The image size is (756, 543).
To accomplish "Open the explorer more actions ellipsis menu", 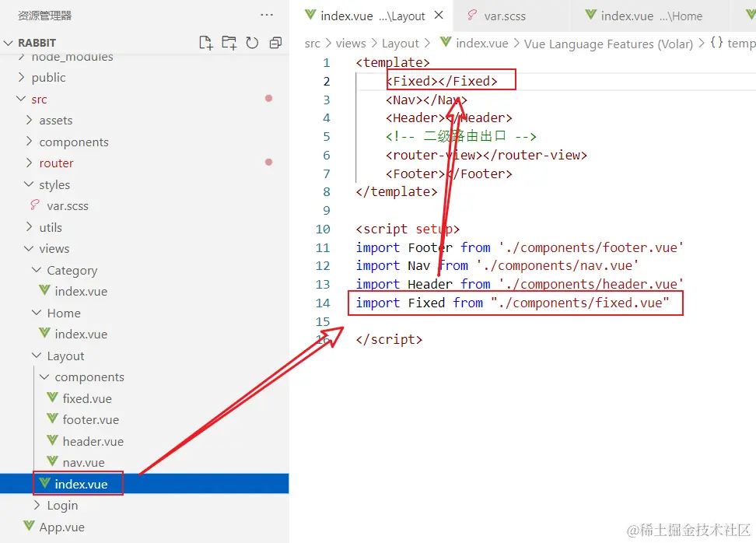I will click(267, 15).
